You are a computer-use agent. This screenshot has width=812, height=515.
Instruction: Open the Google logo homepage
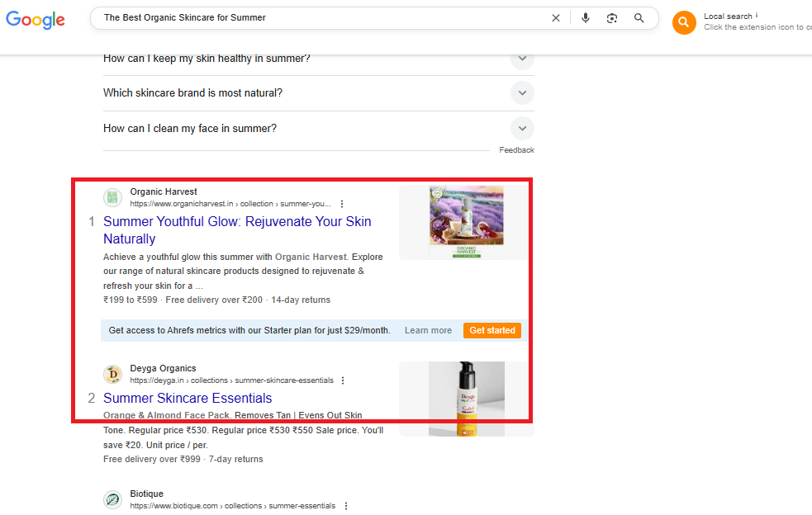36,19
